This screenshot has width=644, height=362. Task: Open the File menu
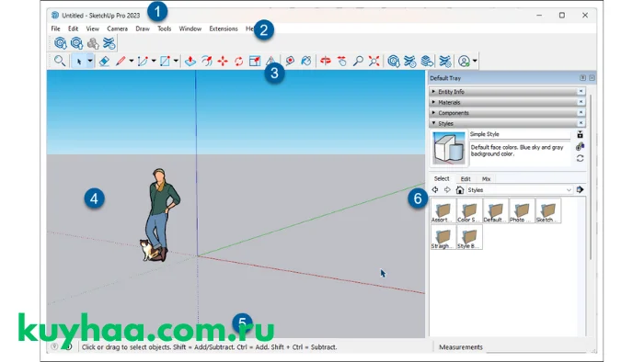pos(55,28)
